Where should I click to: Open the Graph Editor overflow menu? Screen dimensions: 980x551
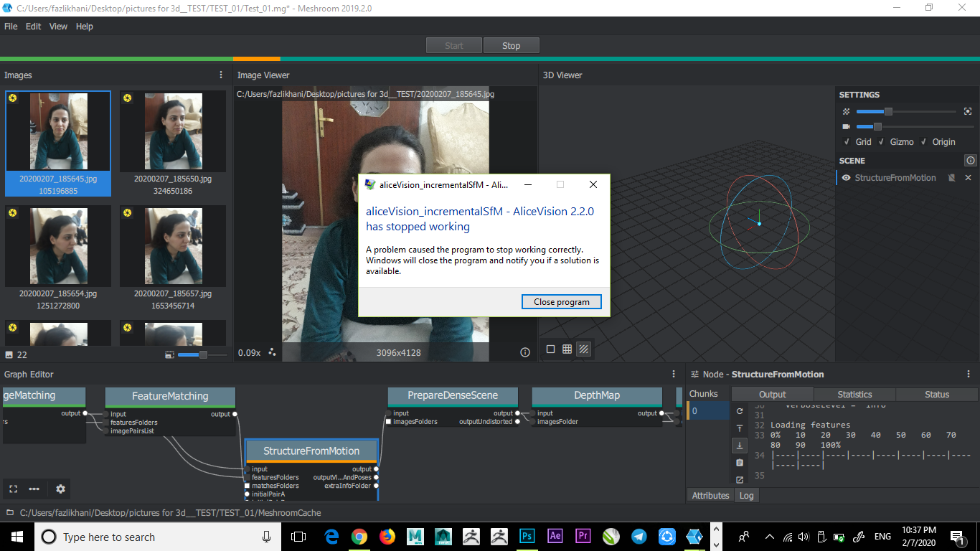pos(34,489)
